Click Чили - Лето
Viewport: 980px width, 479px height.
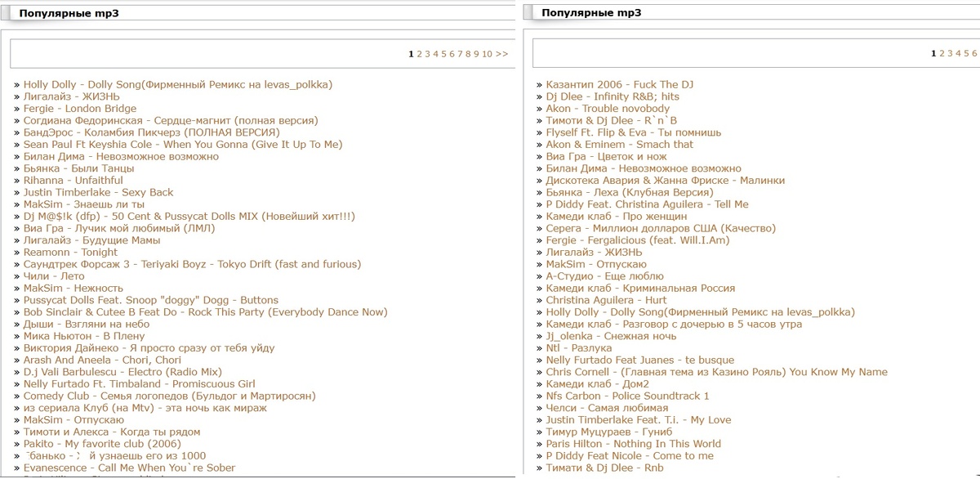click(x=54, y=276)
